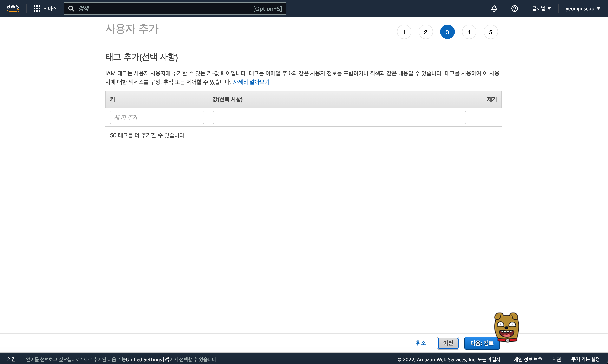Screen dimensions: 608x364
Task: Expand the 글로벌 region dropdown
Action: tap(541, 9)
